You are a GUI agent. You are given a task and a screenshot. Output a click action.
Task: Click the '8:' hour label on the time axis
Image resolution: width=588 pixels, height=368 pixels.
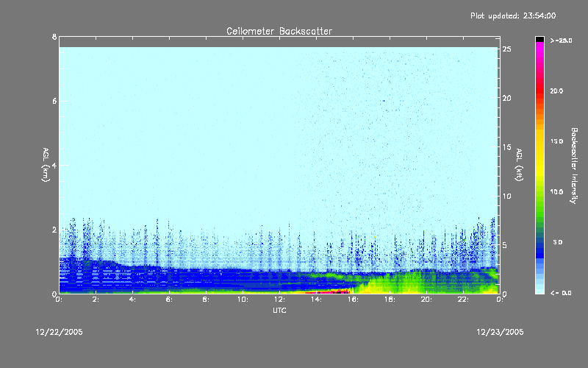207,300
